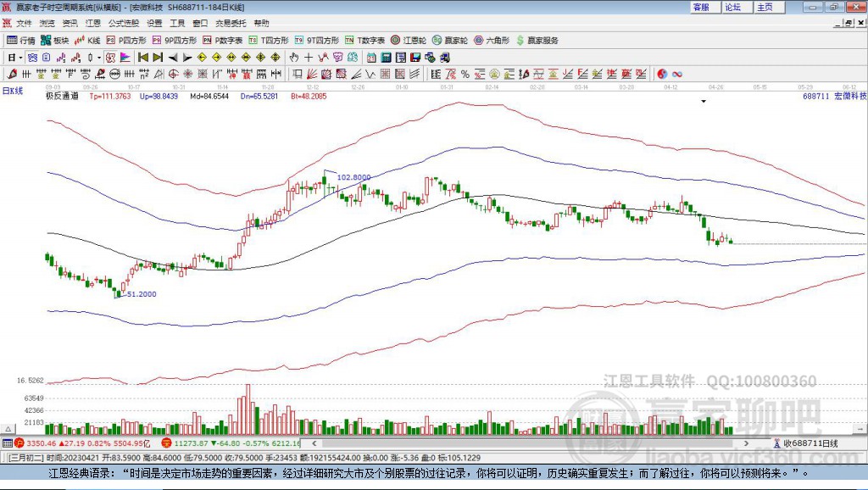Activate the crosshair cursor tool

tap(309, 57)
